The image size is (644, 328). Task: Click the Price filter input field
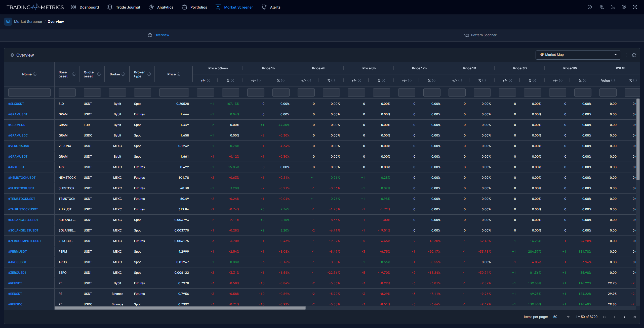click(174, 92)
